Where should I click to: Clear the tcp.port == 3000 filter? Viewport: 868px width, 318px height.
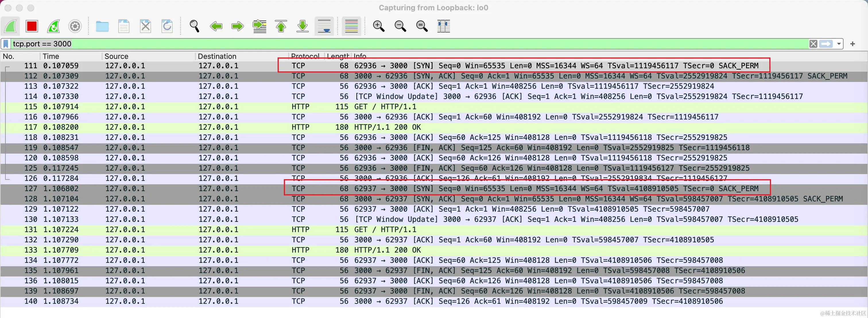click(x=813, y=44)
